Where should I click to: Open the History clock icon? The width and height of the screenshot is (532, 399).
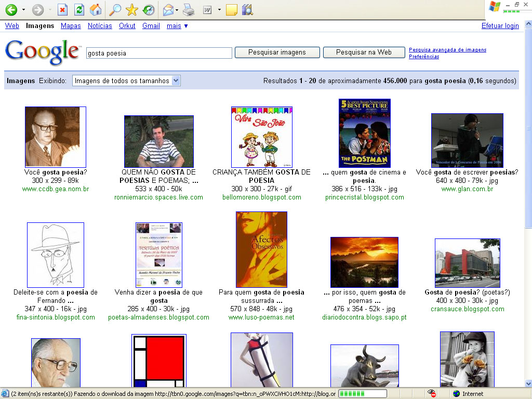(149, 9)
